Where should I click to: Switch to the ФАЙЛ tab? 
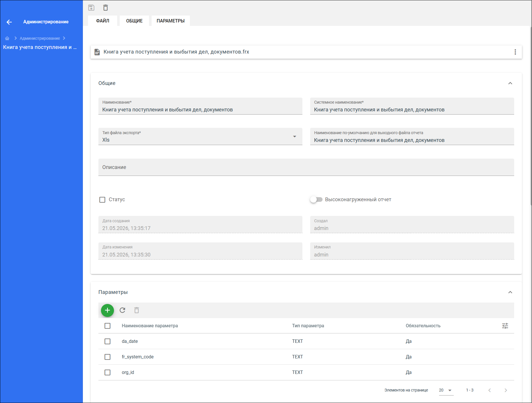tap(103, 21)
